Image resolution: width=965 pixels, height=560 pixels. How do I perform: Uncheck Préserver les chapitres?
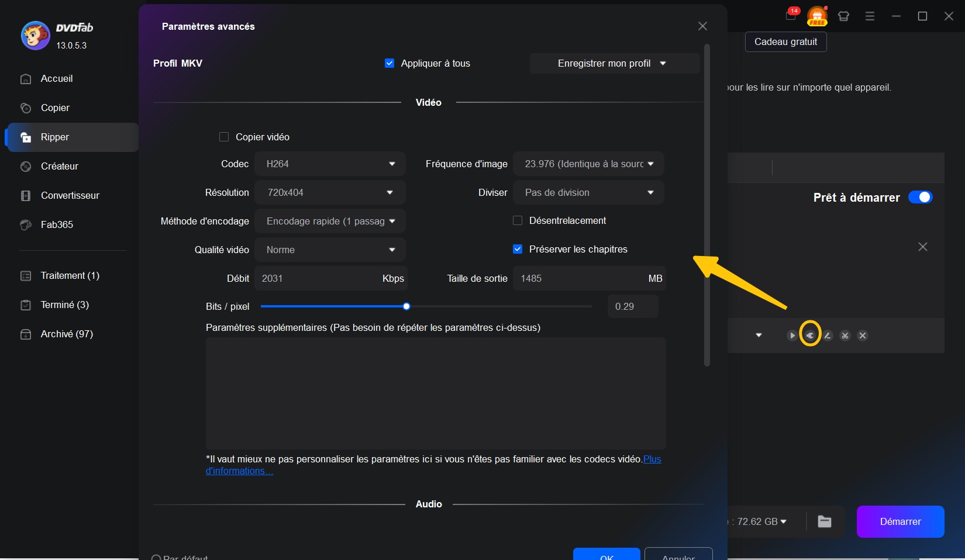(x=518, y=249)
